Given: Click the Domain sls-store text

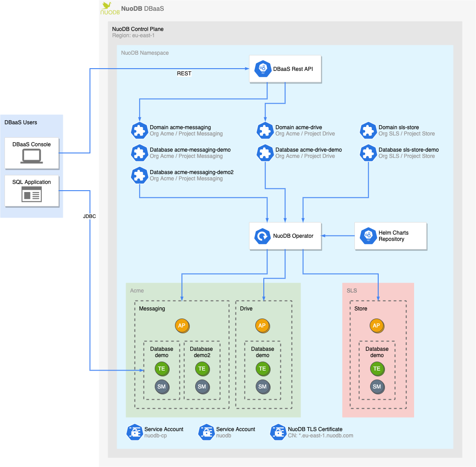Looking at the screenshot, I should (x=398, y=127).
